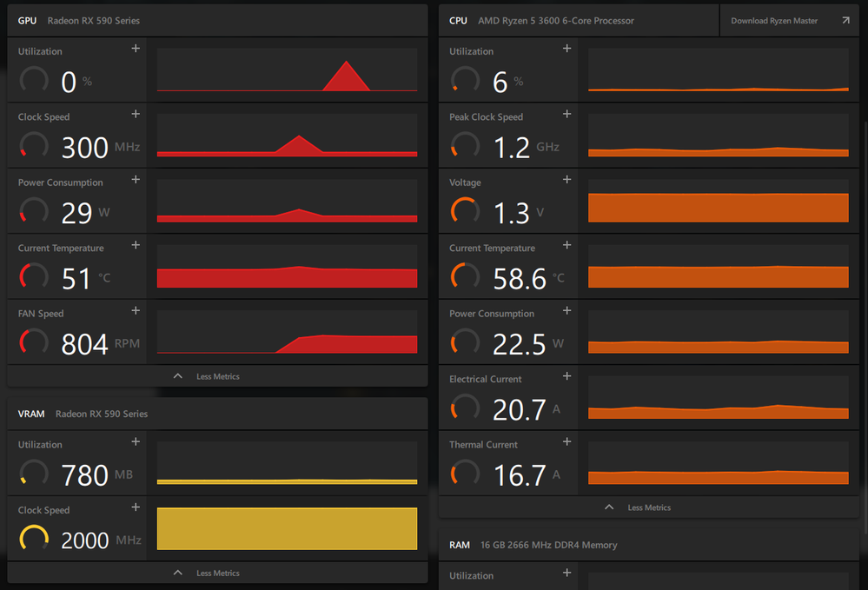Click the 58.6 °C CPU temperature value

528,278
